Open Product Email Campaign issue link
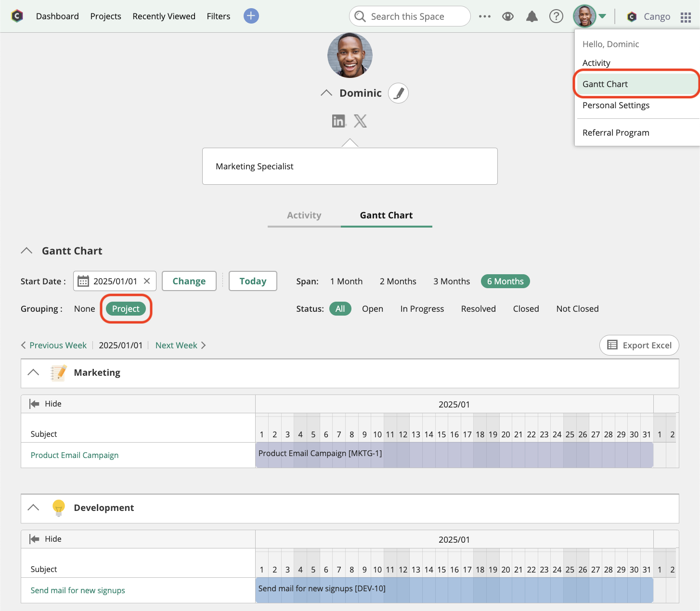700x611 pixels. [x=75, y=455]
